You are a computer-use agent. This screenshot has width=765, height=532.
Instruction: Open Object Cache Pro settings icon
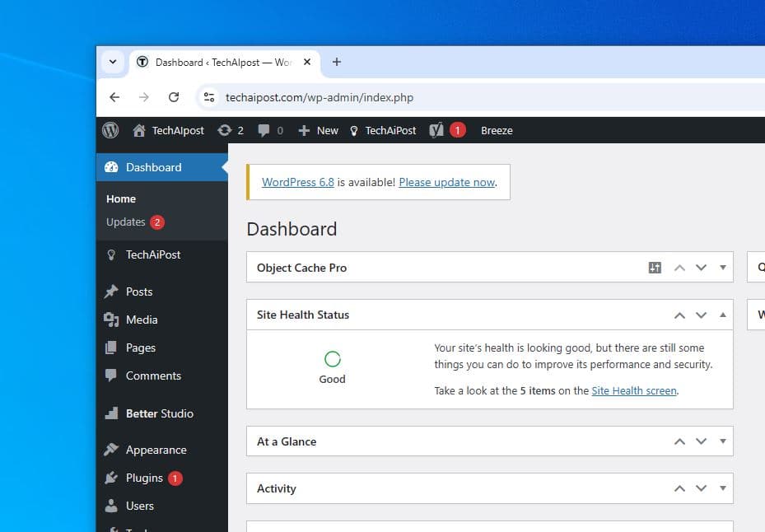click(655, 268)
